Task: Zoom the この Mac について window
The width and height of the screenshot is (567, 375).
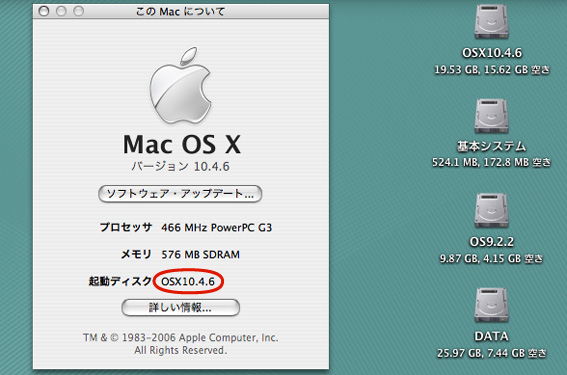Action: click(x=78, y=11)
